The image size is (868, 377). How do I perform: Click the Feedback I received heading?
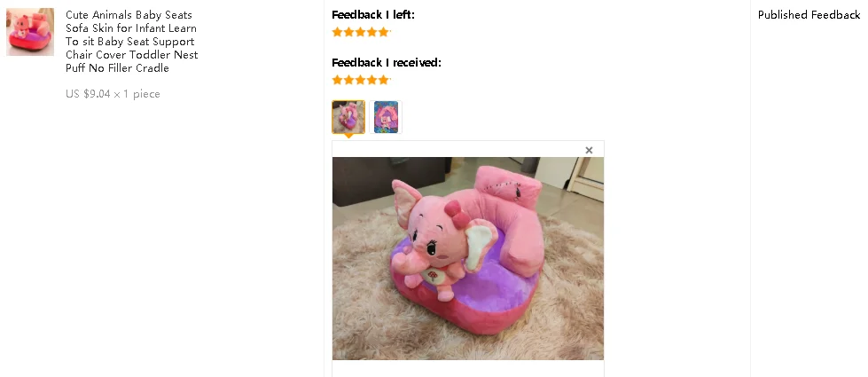[387, 63]
